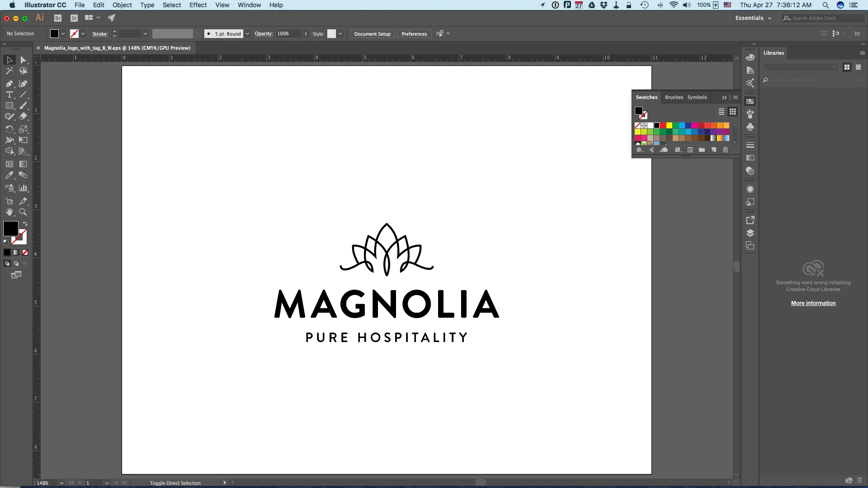
Task: Expand the Essentials workspace switcher
Action: 753,18
